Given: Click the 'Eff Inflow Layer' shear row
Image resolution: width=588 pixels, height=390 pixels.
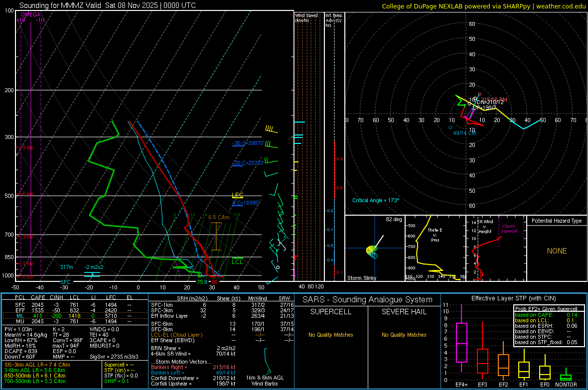Looking at the screenshot, I should tap(222, 316).
